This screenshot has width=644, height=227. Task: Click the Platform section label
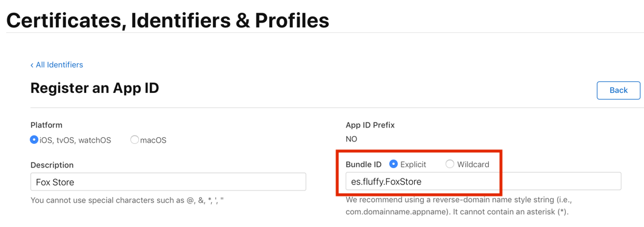(x=47, y=125)
